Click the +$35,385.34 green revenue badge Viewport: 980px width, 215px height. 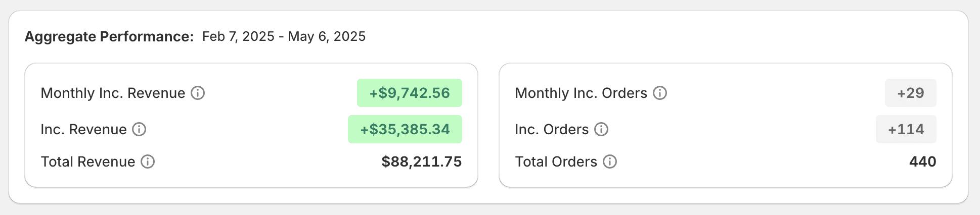[x=405, y=129]
